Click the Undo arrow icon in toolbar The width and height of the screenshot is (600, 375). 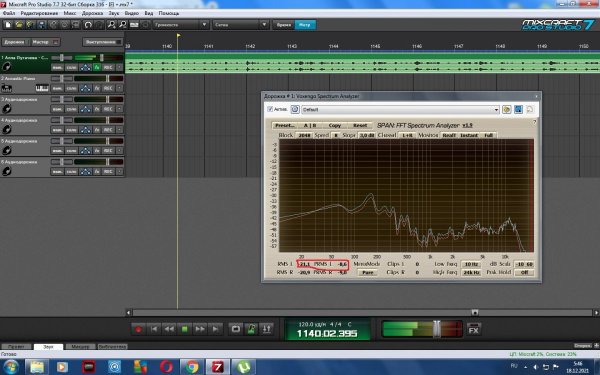88,25
